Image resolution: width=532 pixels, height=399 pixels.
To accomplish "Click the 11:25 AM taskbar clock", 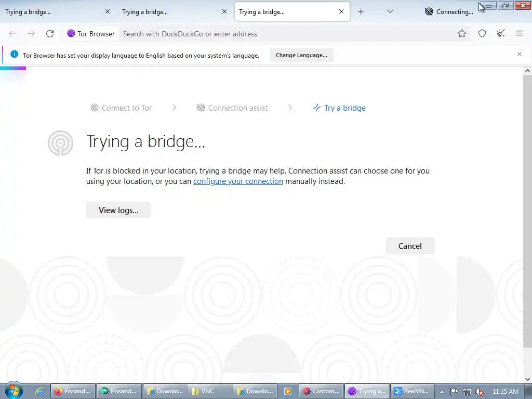I will [505, 391].
